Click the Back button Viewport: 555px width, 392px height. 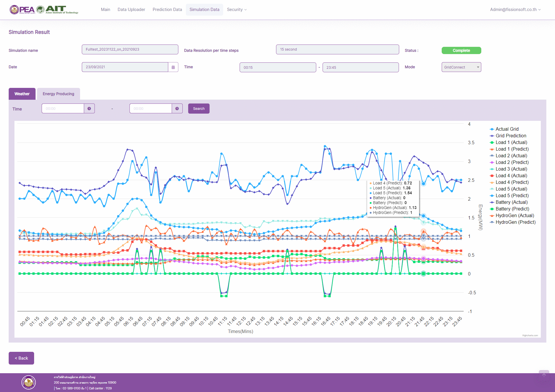click(21, 358)
